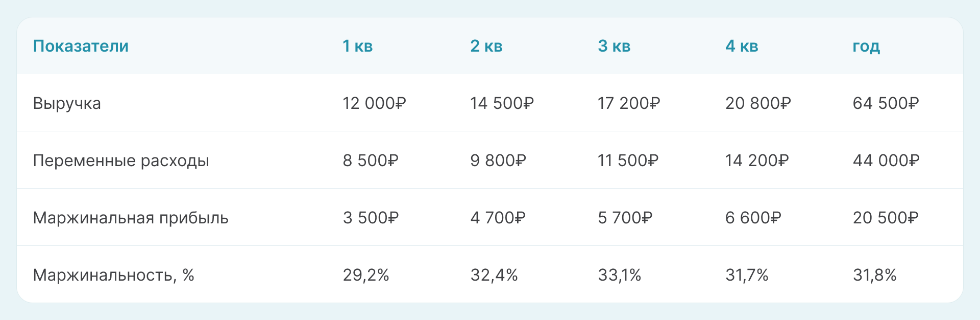Select the 1 кв column header
980x320 pixels.
357,46
